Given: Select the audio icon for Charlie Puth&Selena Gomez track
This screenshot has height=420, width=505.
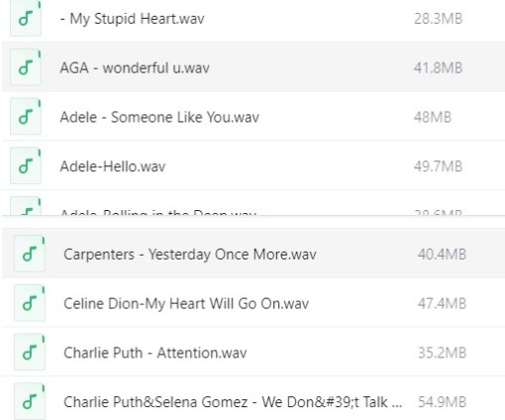Looking at the screenshot, I should pos(30,401).
